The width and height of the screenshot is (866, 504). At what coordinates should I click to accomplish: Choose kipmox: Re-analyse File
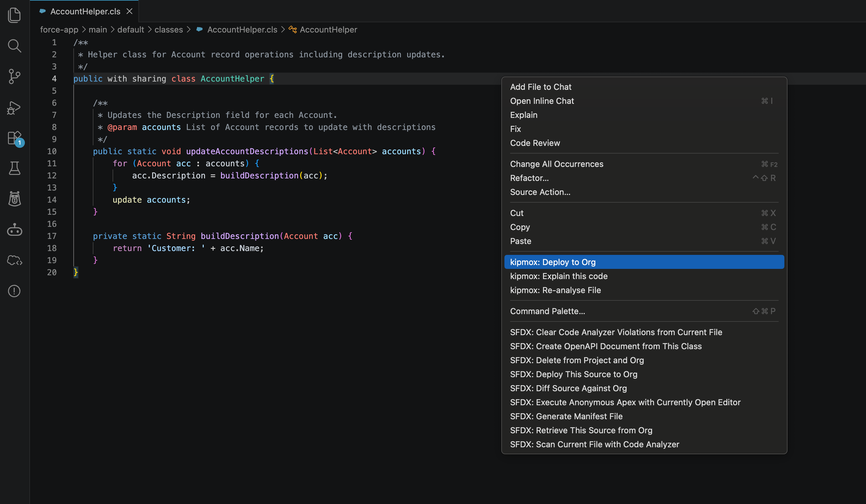pyautogui.click(x=644, y=291)
